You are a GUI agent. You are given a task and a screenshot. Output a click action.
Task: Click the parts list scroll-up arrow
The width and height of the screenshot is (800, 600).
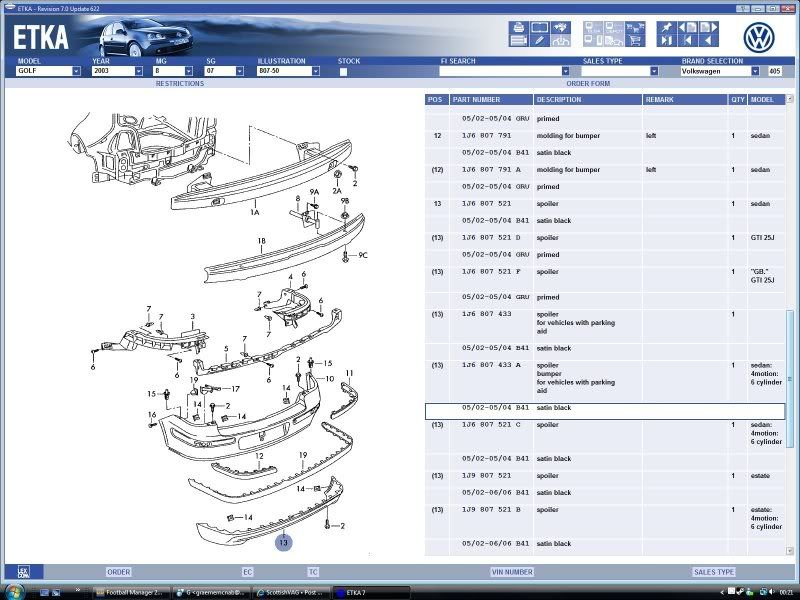790,98
